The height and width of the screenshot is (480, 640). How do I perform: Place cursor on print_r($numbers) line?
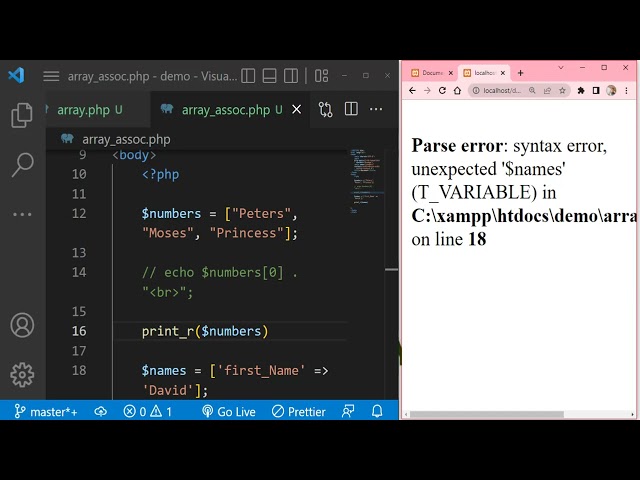coord(205,331)
